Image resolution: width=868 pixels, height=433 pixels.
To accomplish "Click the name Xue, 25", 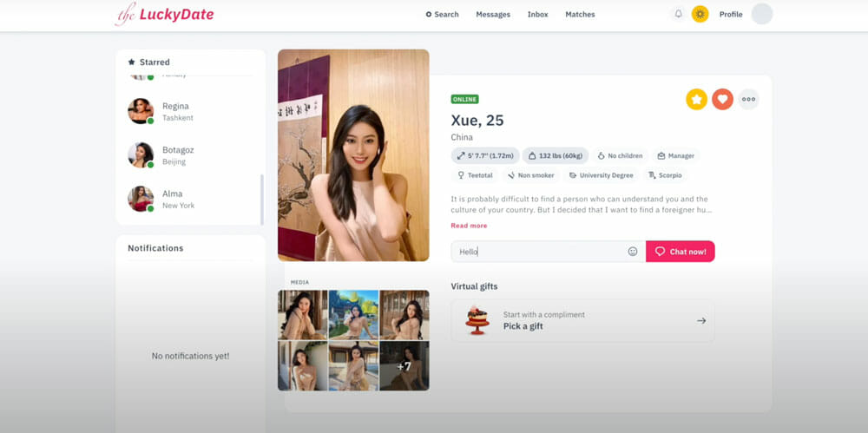I will click(x=477, y=120).
